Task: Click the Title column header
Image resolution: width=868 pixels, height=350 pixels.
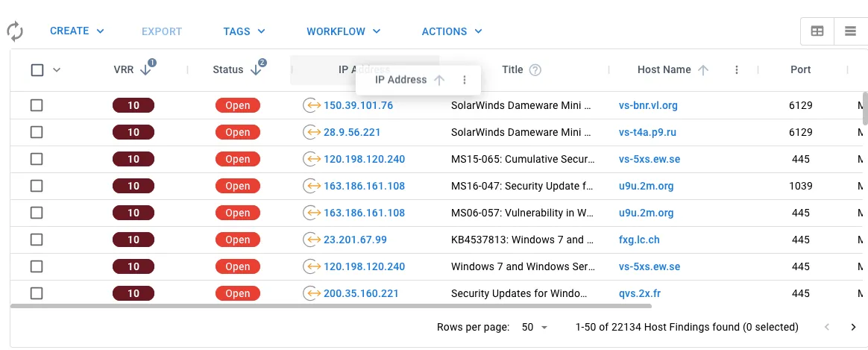Action: pos(512,70)
